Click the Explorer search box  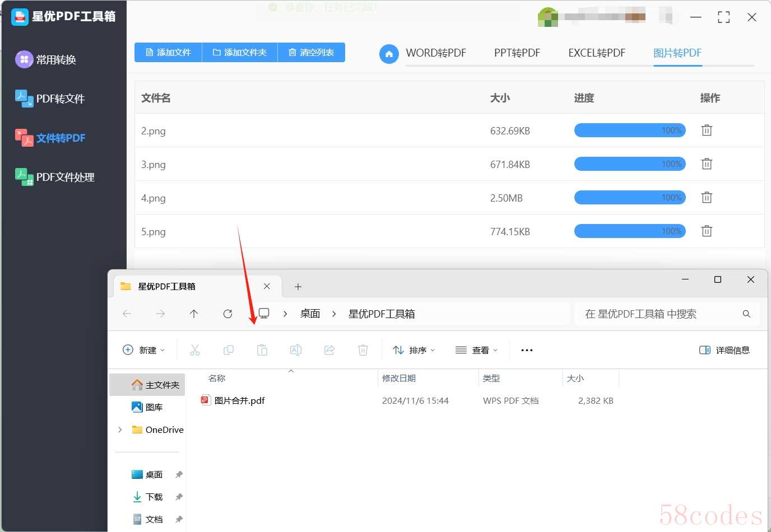pyautogui.click(x=667, y=314)
